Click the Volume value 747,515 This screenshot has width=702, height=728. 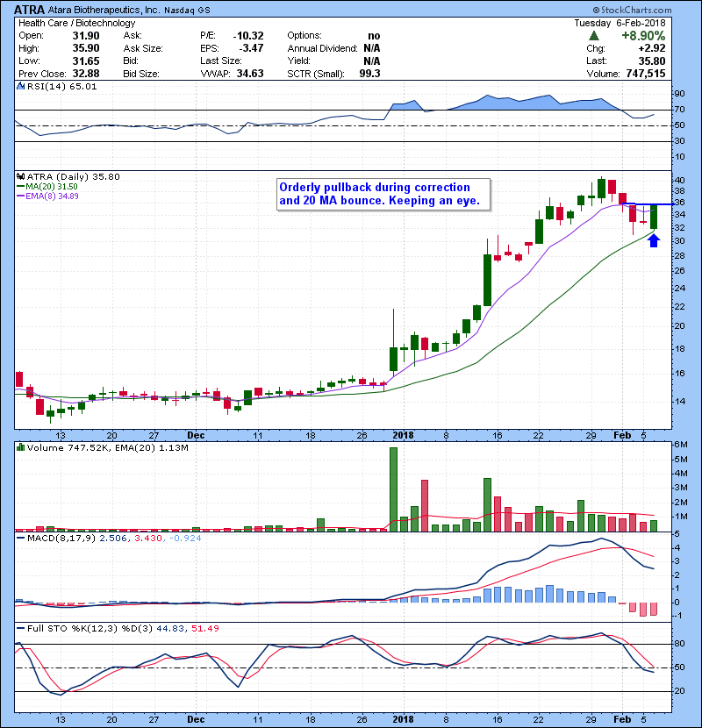click(645, 74)
